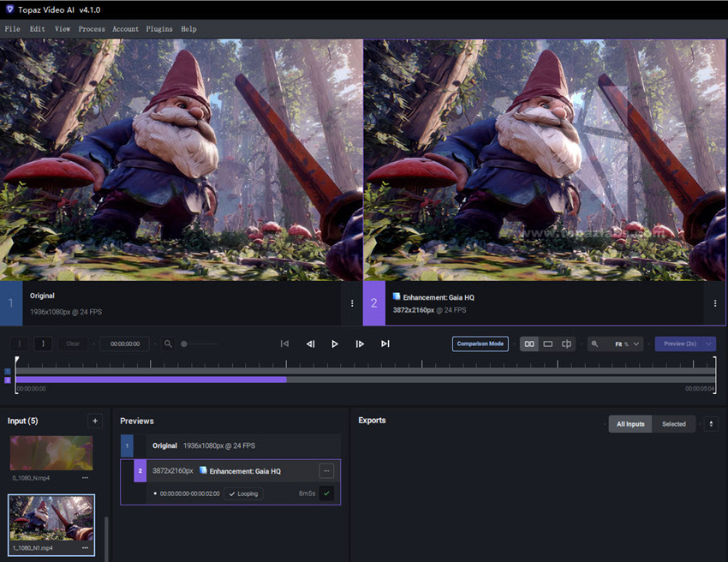Select the Enhancement: Gaia HQ preview row
The image size is (728, 562).
[230, 471]
